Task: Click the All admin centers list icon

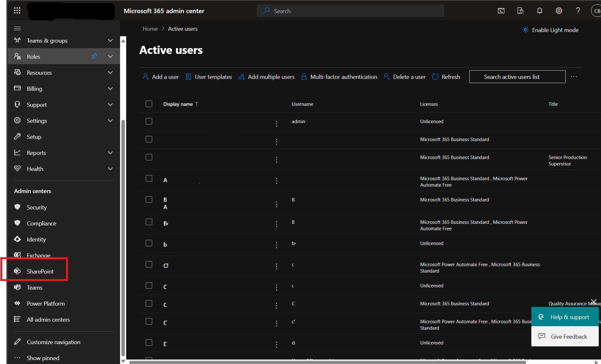Action: click(17, 319)
